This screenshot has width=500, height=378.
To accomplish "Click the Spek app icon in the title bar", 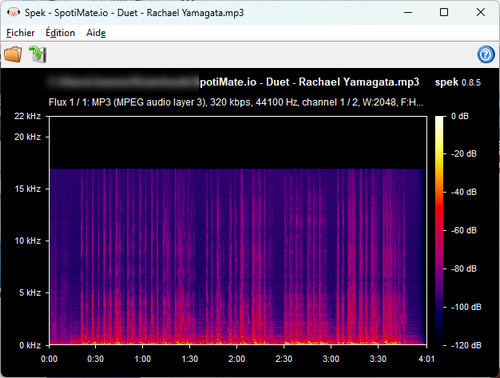I will 13,13.
